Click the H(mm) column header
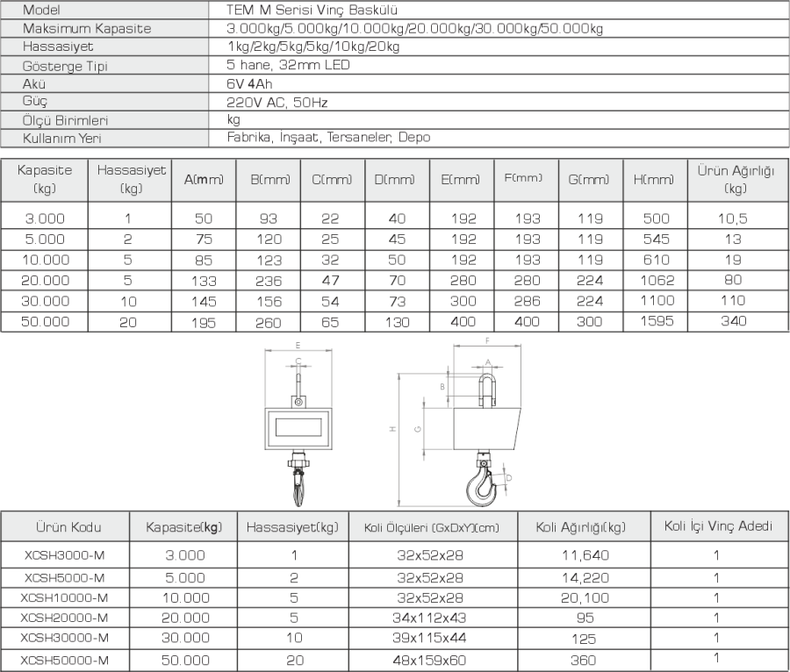Image resolution: width=790 pixels, height=672 pixels. point(654,179)
